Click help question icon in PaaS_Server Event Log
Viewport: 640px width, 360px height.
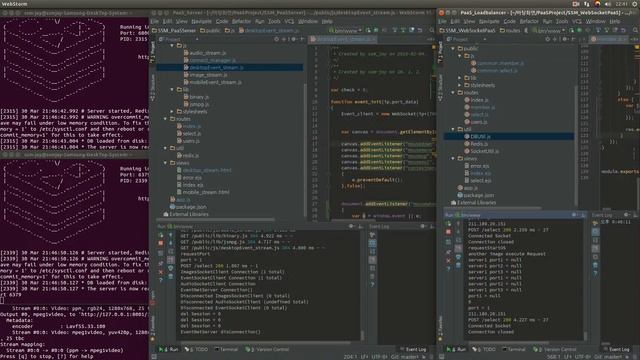(372, 284)
